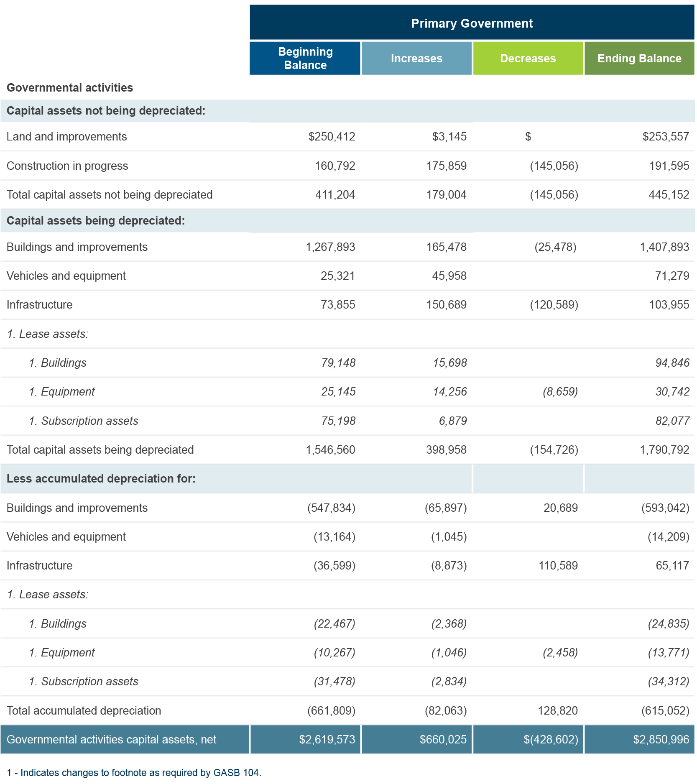Image resolution: width=697 pixels, height=784 pixels.
Task: Select the Beginning Balance column header
Action: 305,58
